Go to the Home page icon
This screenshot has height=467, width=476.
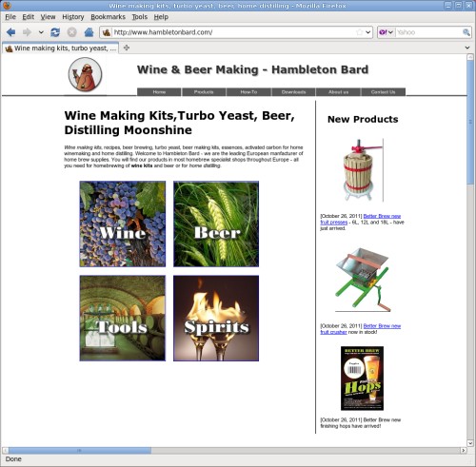click(89, 32)
